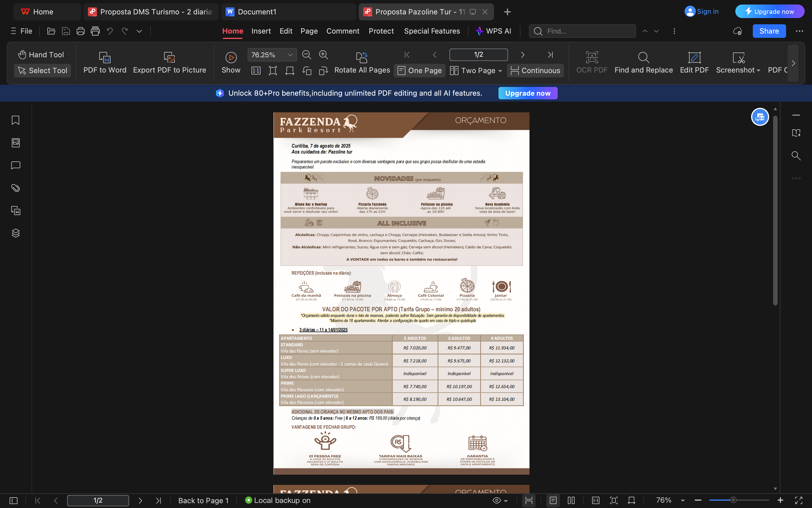
Task: Expand quick access toolbar dropdown arrow
Action: click(139, 31)
